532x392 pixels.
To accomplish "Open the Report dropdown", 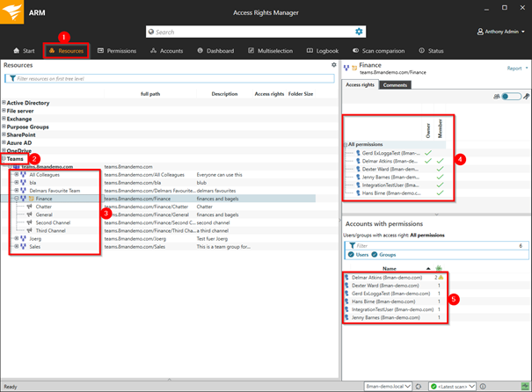I will 517,69.
